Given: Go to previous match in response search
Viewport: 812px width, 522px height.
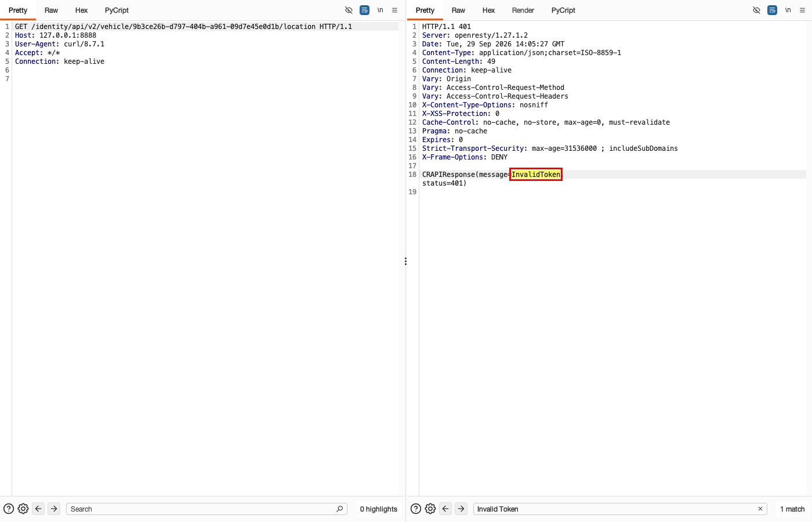Looking at the screenshot, I should coord(445,509).
